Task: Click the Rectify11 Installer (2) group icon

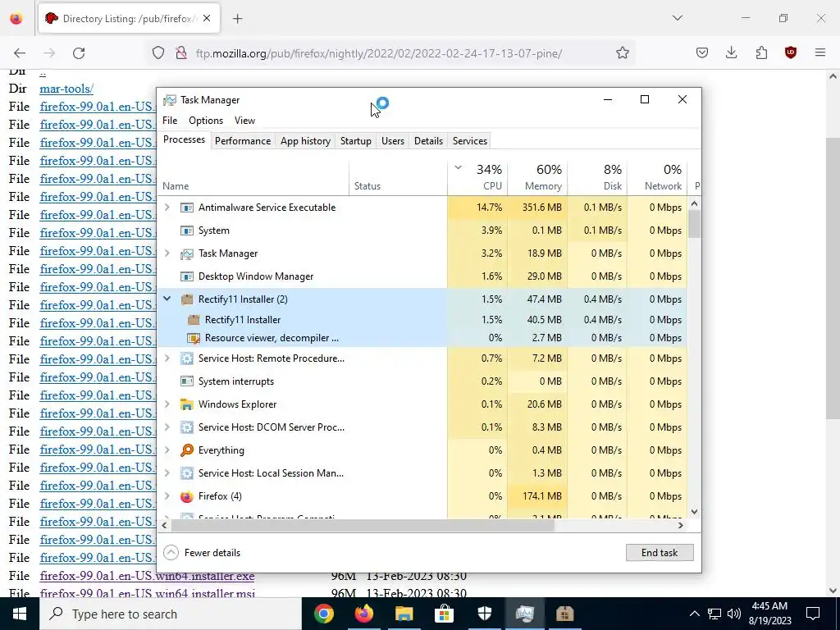Action: pyautogui.click(x=186, y=299)
